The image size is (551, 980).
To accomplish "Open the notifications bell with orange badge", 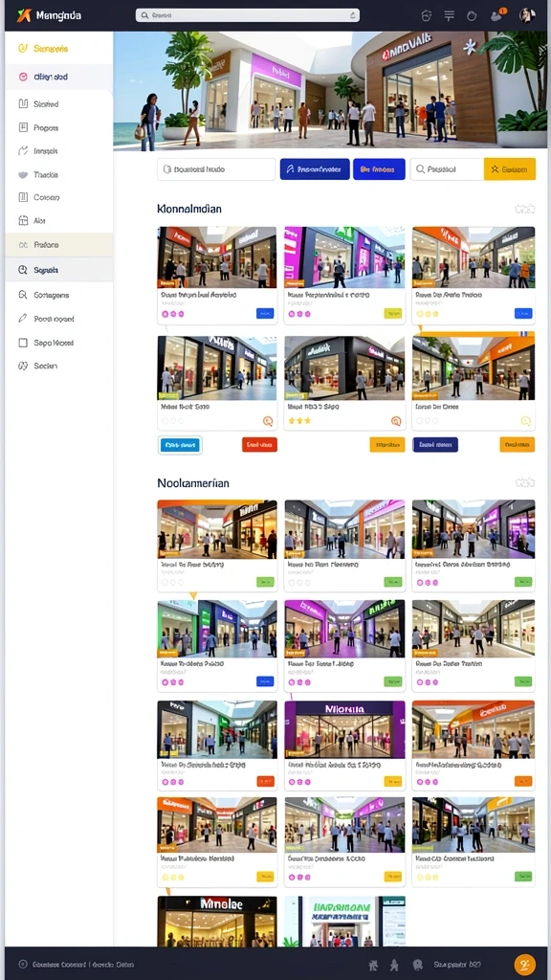I will coord(497,15).
